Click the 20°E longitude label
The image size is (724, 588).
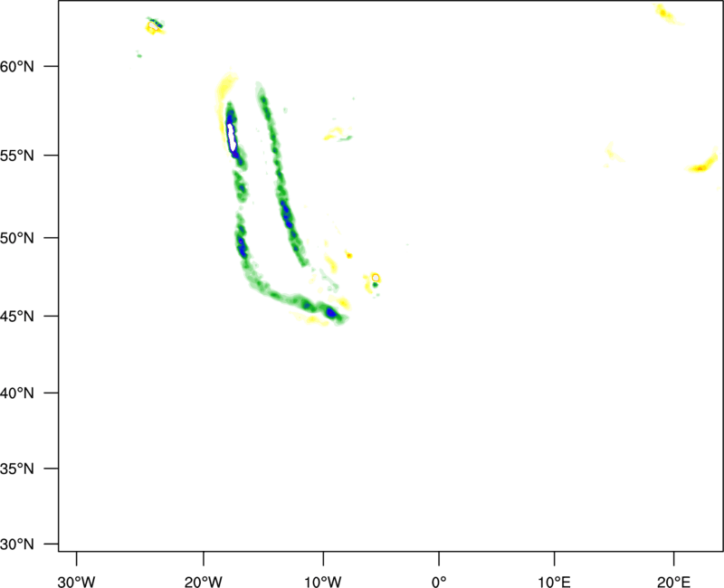click(x=673, y=582)
